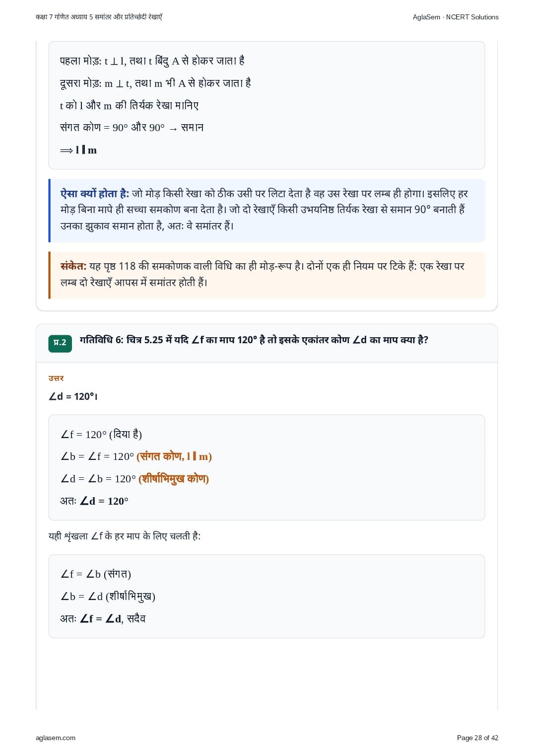
Task: Click the Page 28 of 42 indicator
Action: 477,738
